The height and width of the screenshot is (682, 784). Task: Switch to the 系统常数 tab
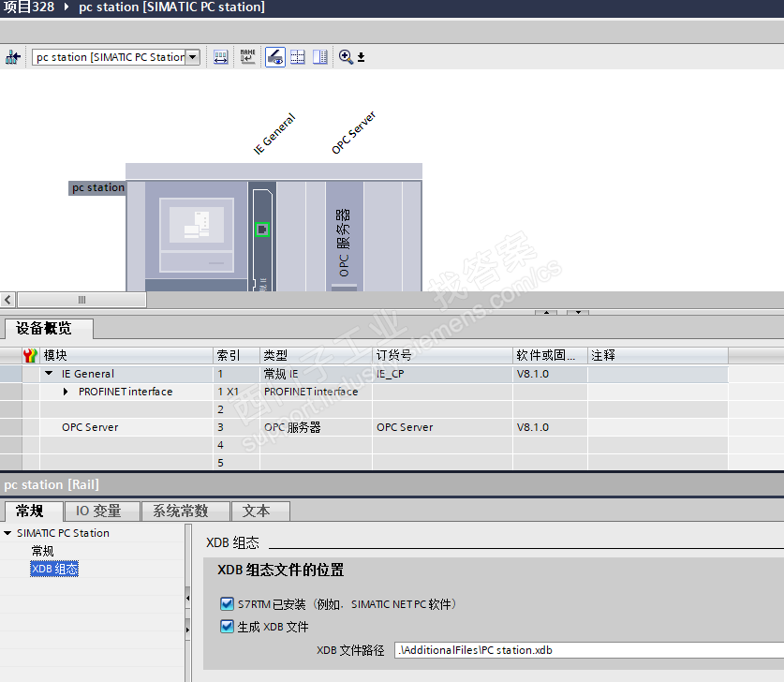(x=185, y=511)
